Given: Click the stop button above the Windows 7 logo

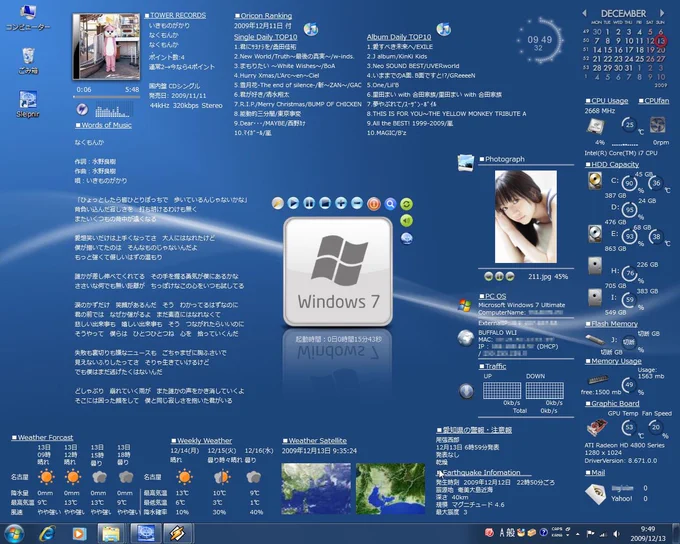Looking at the screenshot, I should [325, 203].
